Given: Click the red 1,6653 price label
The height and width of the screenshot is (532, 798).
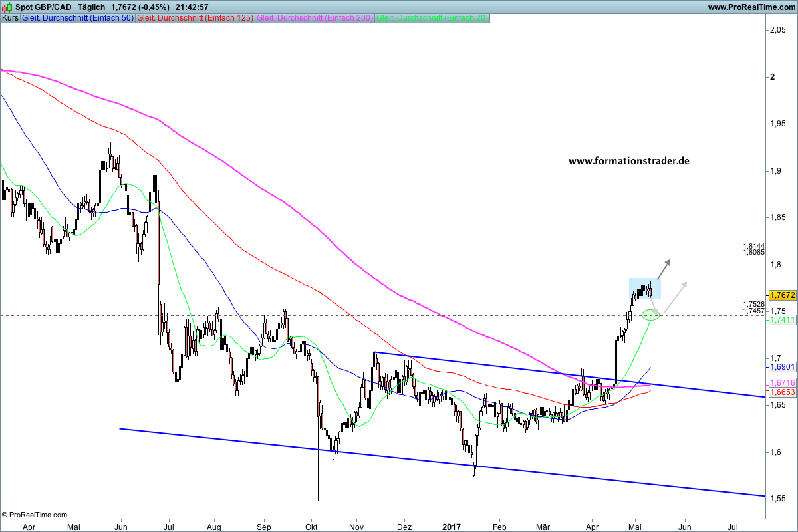Looking at the screenshot, I should [782, 393].
